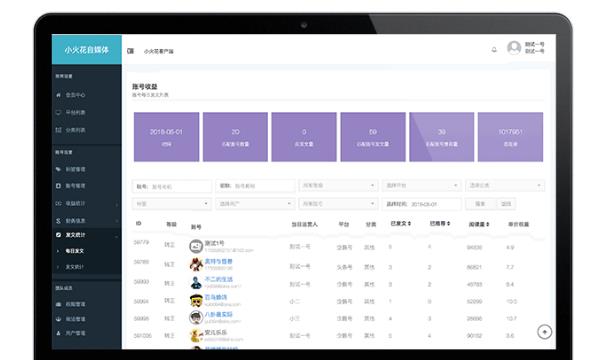Viewport: 595px width, 360px height.
Task: Click the square icon beside 账号管理
Action: [x=58, y=186]
